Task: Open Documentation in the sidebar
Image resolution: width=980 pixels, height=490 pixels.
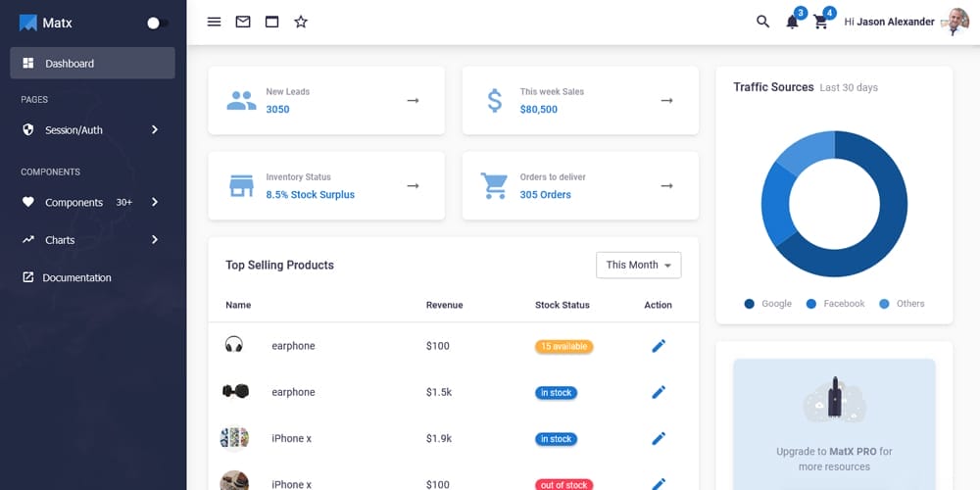Action: (x=76, y=277)
